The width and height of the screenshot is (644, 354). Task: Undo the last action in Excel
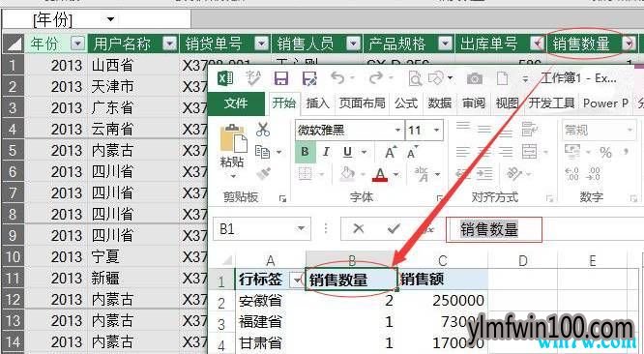coord(337,77)
